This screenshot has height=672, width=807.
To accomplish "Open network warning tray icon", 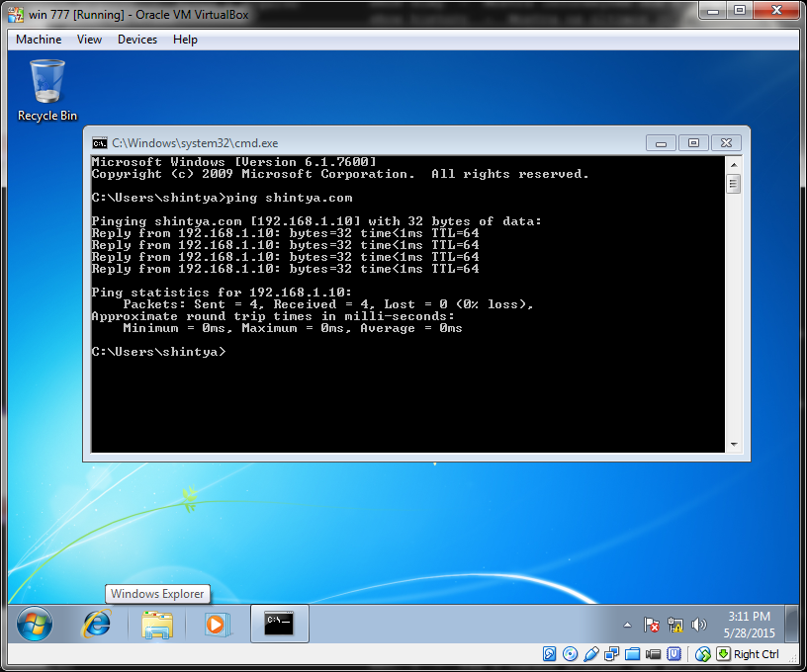I will pos(674,626).
